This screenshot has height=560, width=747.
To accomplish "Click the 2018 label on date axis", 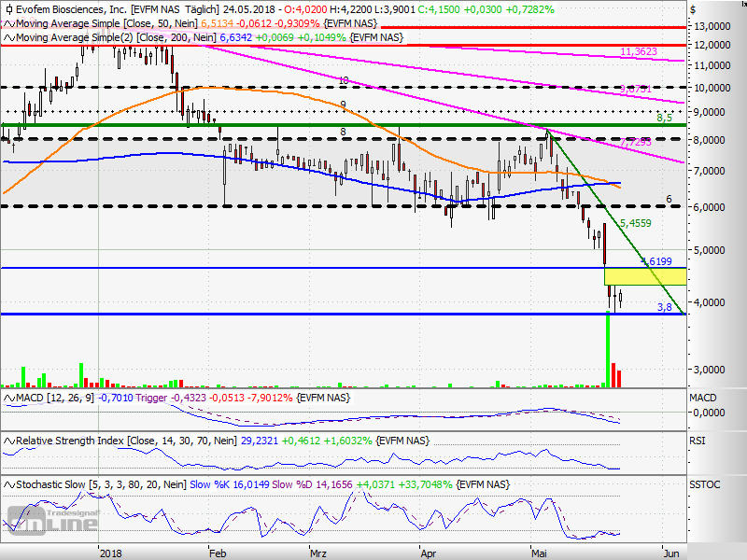I will (x=110, y=553).
